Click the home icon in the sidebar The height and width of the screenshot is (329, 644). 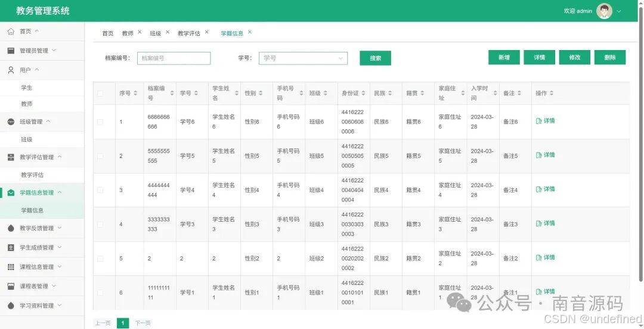(x=11, y=31)
